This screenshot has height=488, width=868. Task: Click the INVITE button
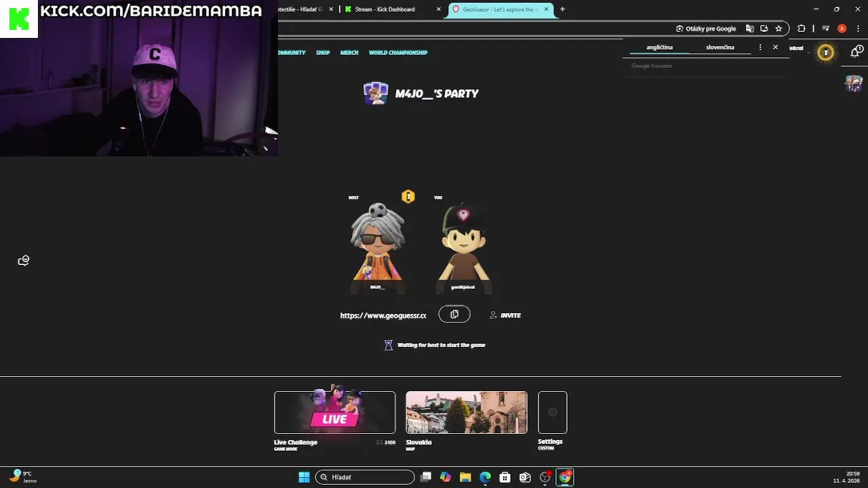[x=505, y=315]
